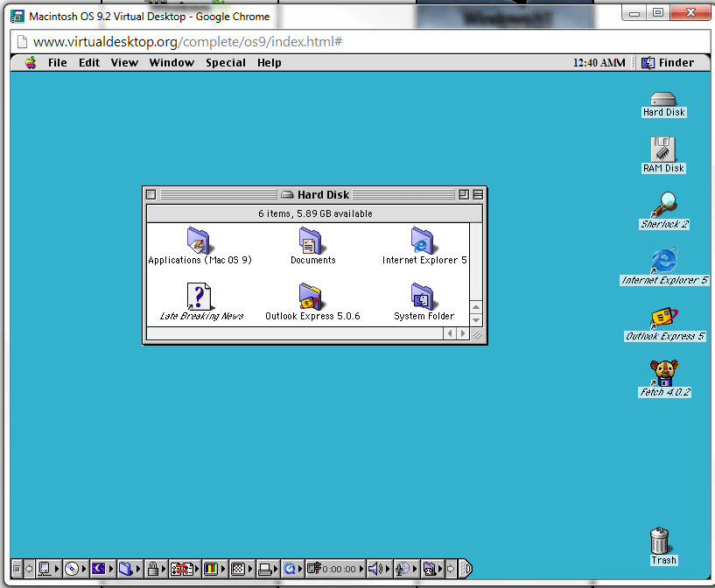Click the Hard Disk window zoom box
Screen dimensions: 715x588
464,194
